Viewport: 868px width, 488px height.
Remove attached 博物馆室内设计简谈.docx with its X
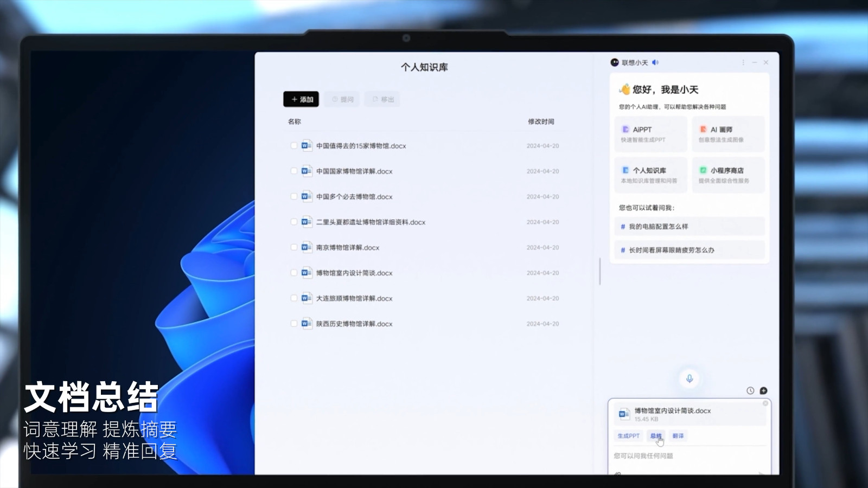[x=765, y=403]
